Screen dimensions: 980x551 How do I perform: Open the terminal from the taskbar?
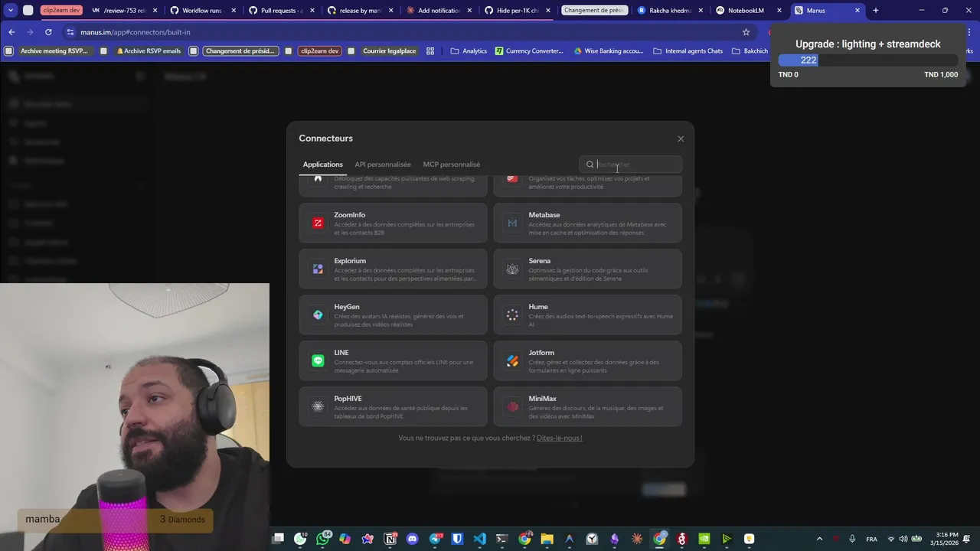pyautogui.click(x=501, y=539)
